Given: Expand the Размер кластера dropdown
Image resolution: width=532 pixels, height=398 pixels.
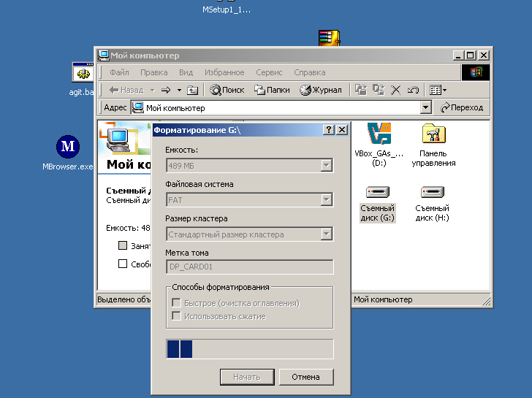Looking at the screenshot, I should tap(327, 234).
